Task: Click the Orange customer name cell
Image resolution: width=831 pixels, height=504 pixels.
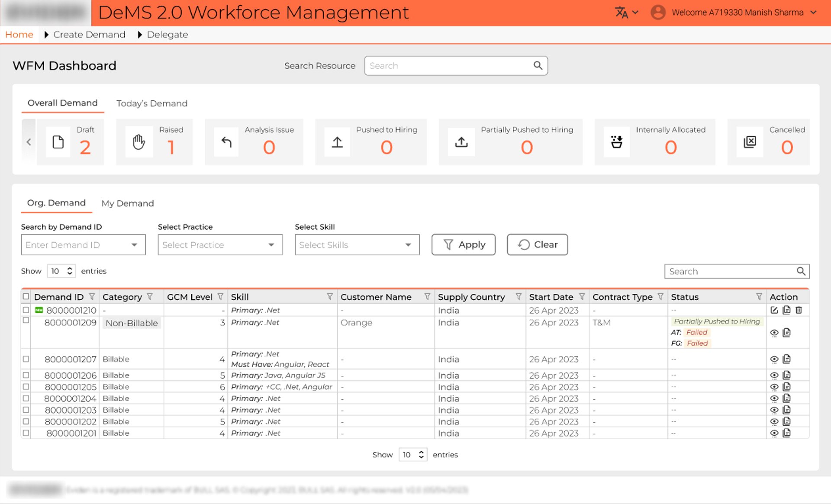Action: click(356, 322)
